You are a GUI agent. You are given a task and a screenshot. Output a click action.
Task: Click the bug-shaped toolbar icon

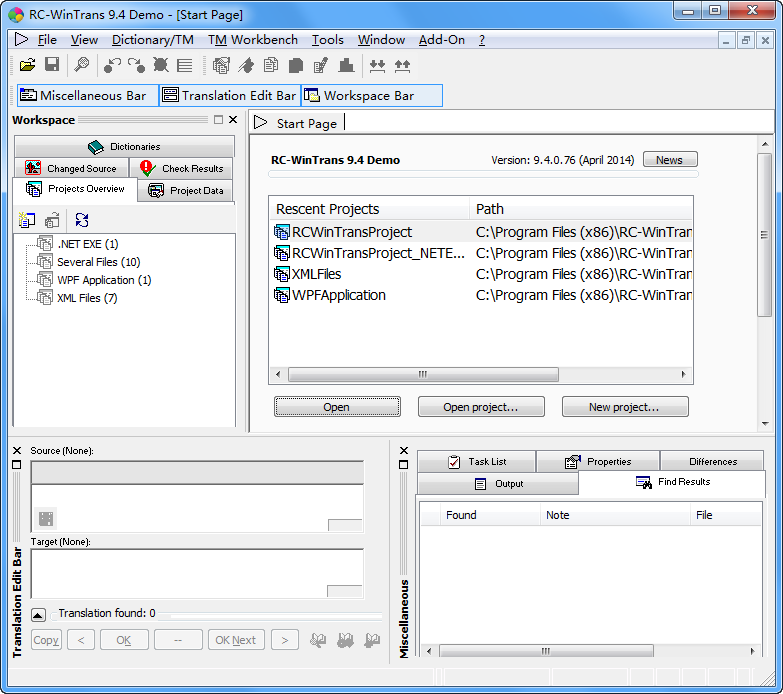click(x=160, y=65)
